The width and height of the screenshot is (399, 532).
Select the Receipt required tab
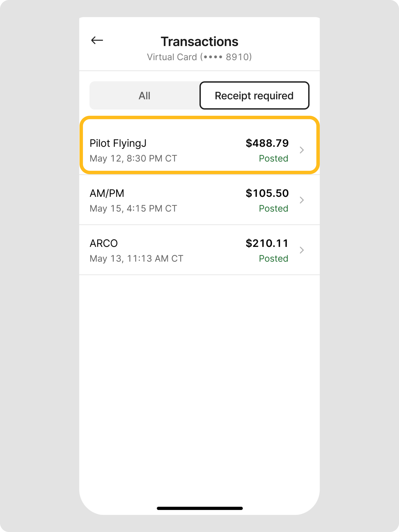point(254,96)
